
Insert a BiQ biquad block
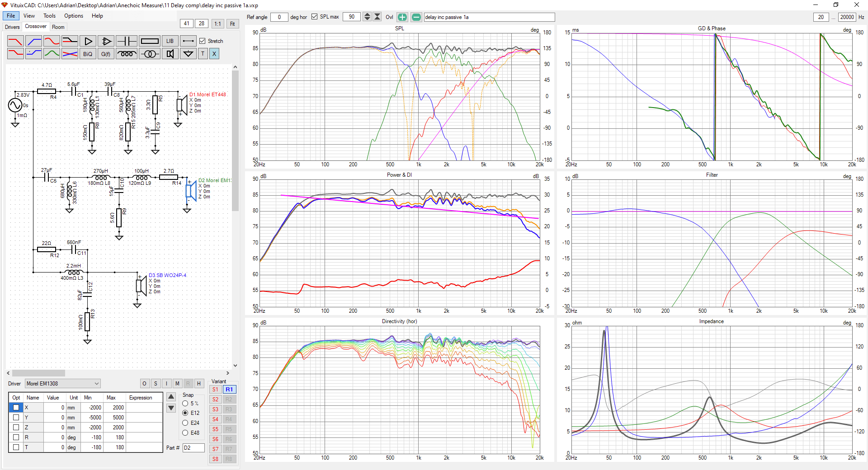click(88, 54)
